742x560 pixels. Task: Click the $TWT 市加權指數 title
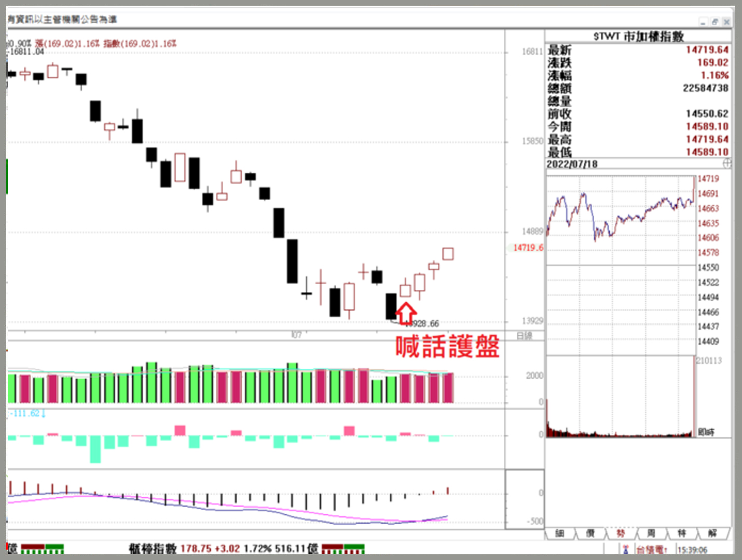tap(639, 36)
